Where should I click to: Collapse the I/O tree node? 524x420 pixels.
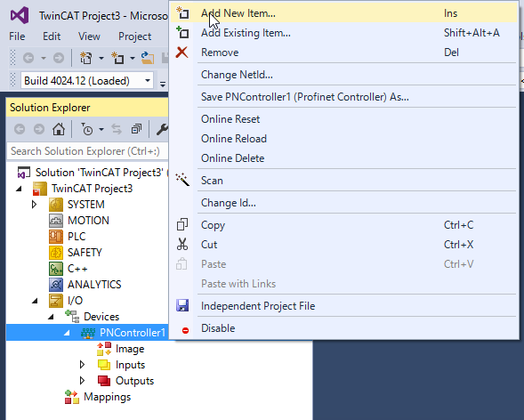[x=35, y=301]
